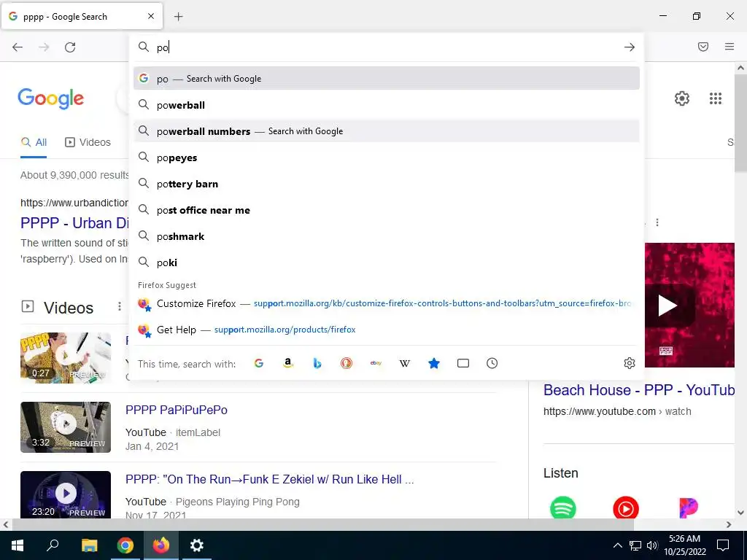The height and width of the screenshot is (560, 747).
Task: Open Google Chrome from the taskbar
Action: click(x=125, y=545)
